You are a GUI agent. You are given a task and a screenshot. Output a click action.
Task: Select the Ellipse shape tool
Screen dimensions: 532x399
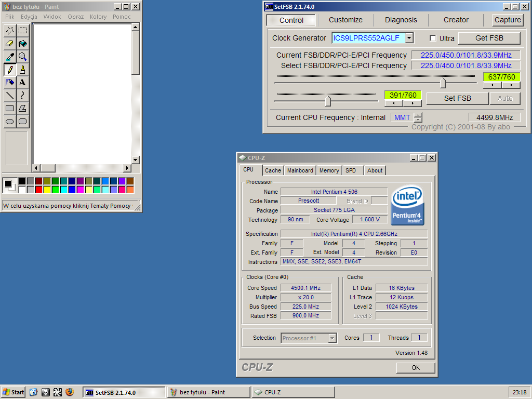pyautogui.click(x=10, y=122)
